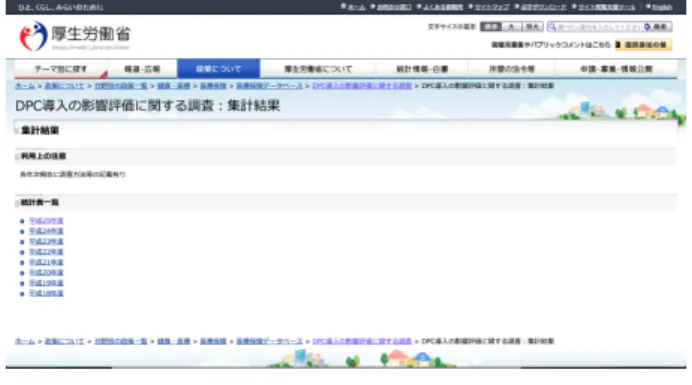Open the 政策について navigation tab
This screenshot has height=385, width=692.
click(218, 69)
